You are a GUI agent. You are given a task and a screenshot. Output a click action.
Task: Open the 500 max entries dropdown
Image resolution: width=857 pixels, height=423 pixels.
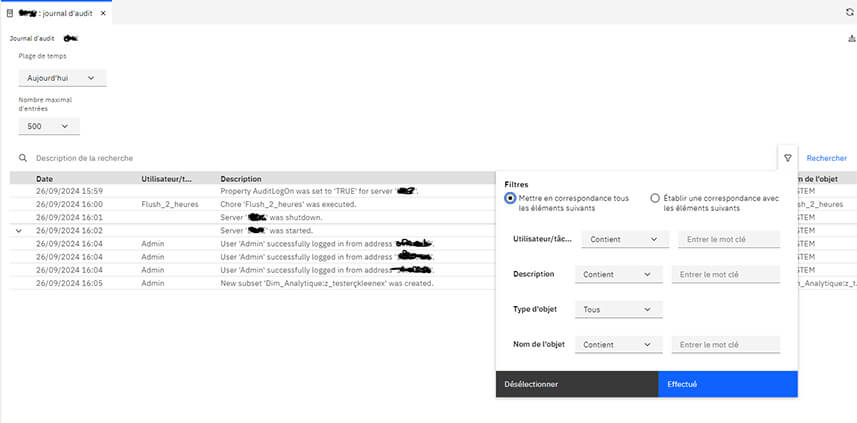pos(49,126)
